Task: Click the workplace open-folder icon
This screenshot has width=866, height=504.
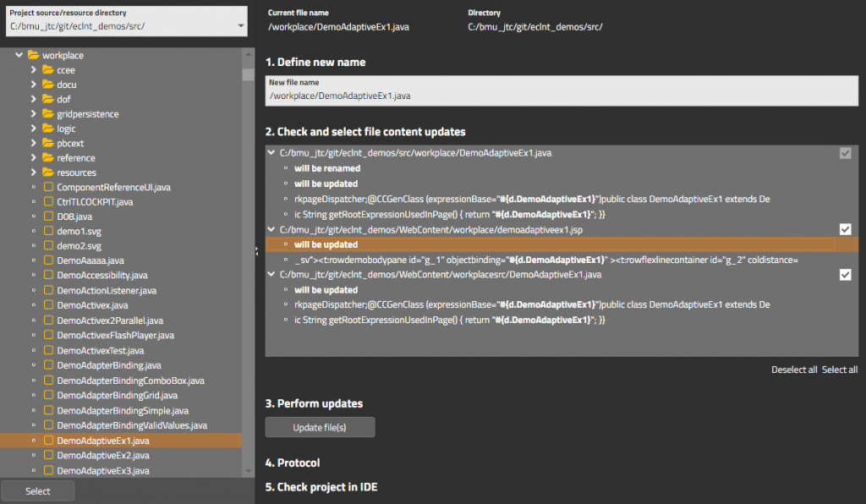Action: tap(34, 55)
